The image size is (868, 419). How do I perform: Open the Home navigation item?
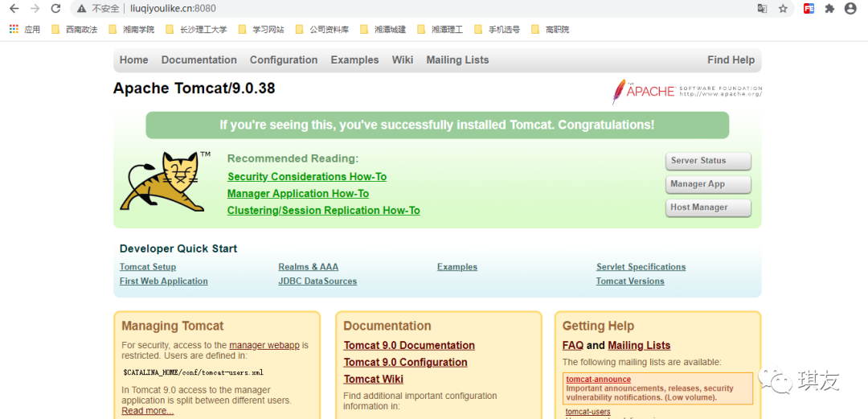coord(134,60)
